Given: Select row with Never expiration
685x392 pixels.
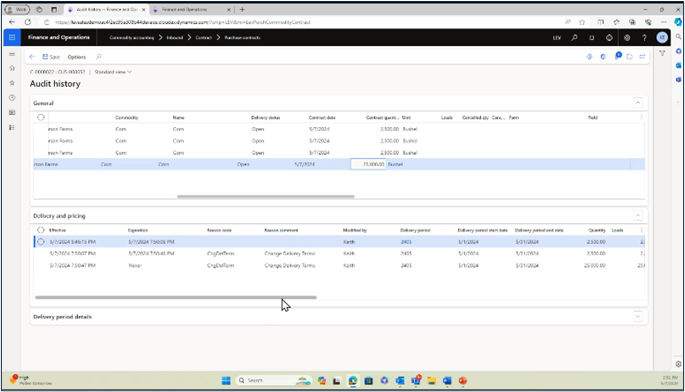Looking at the screenshot, I should pos(339,265).
